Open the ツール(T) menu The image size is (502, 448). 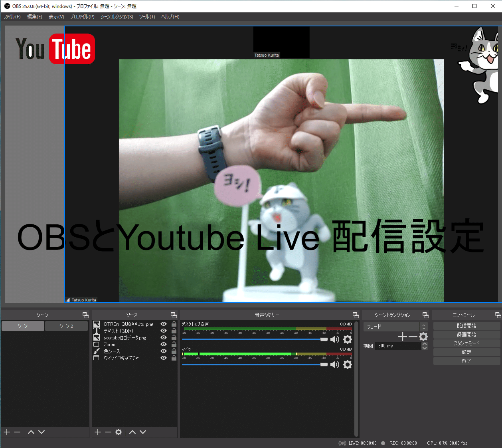click(147, 17)
